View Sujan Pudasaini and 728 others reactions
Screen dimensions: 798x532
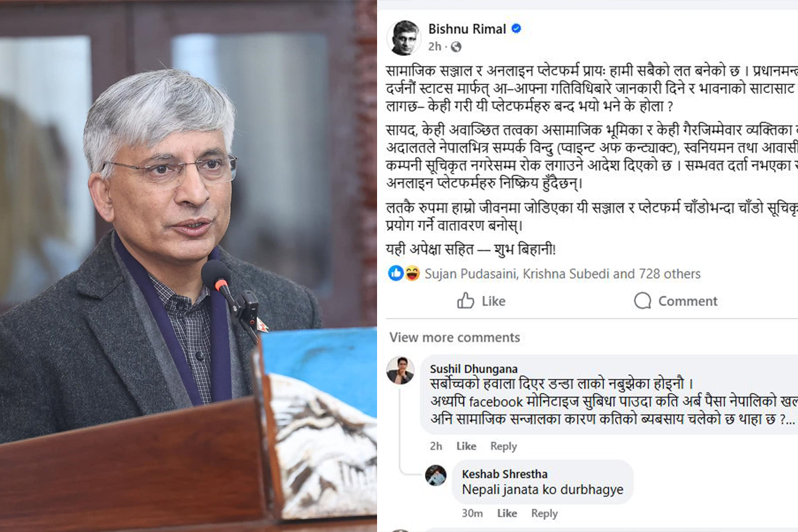click(563, 273)
